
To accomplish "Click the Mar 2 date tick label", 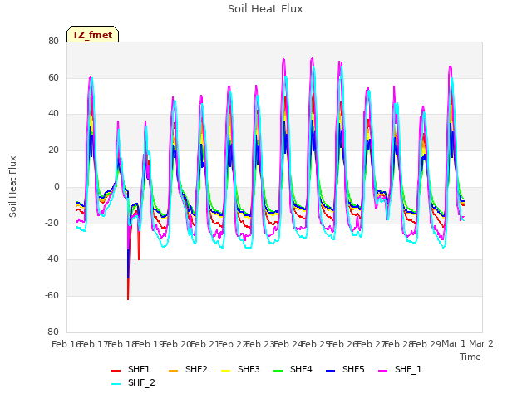I will (481, 344).
